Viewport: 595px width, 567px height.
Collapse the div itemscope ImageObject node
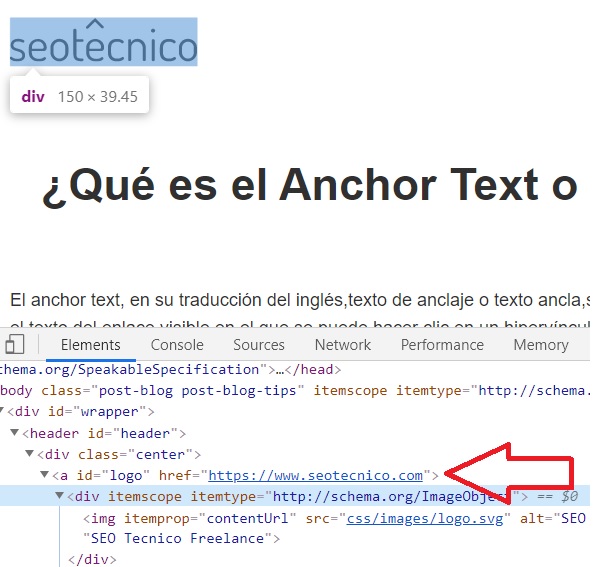coord(60,495)
